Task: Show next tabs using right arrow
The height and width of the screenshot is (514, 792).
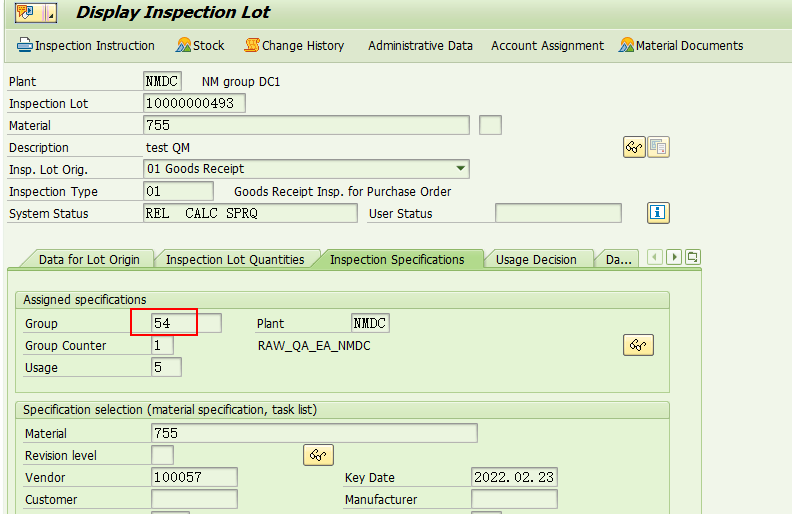Action: click(674, 257)
